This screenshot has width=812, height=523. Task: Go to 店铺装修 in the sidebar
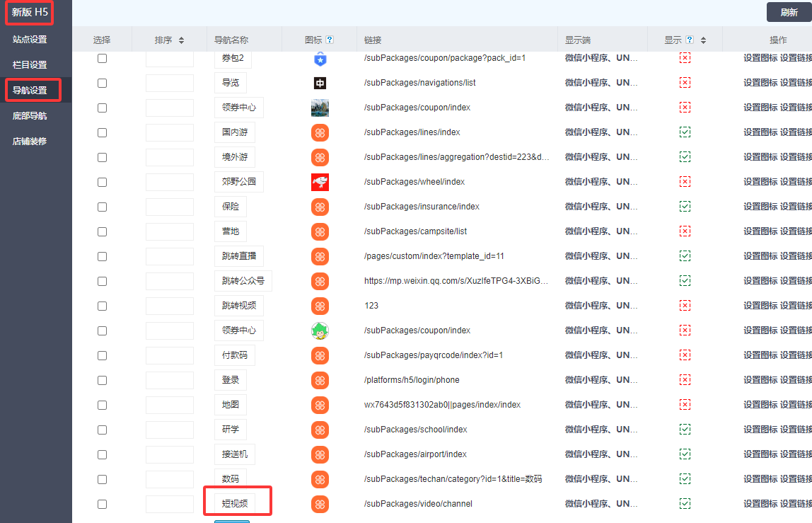(x=30, y=141)
